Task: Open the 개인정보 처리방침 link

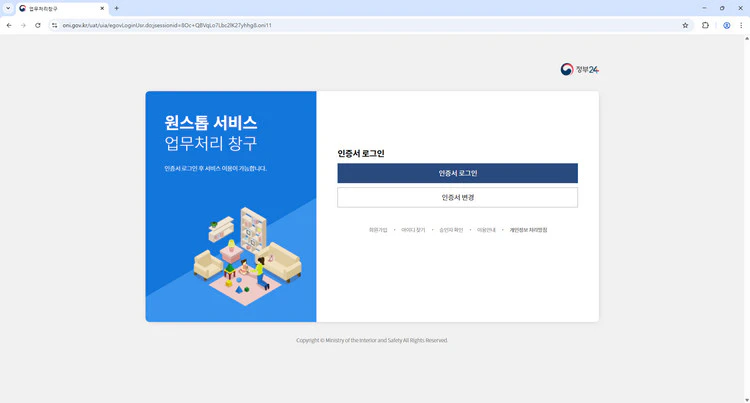Action: pyautogui.click(x=528, y=230)
